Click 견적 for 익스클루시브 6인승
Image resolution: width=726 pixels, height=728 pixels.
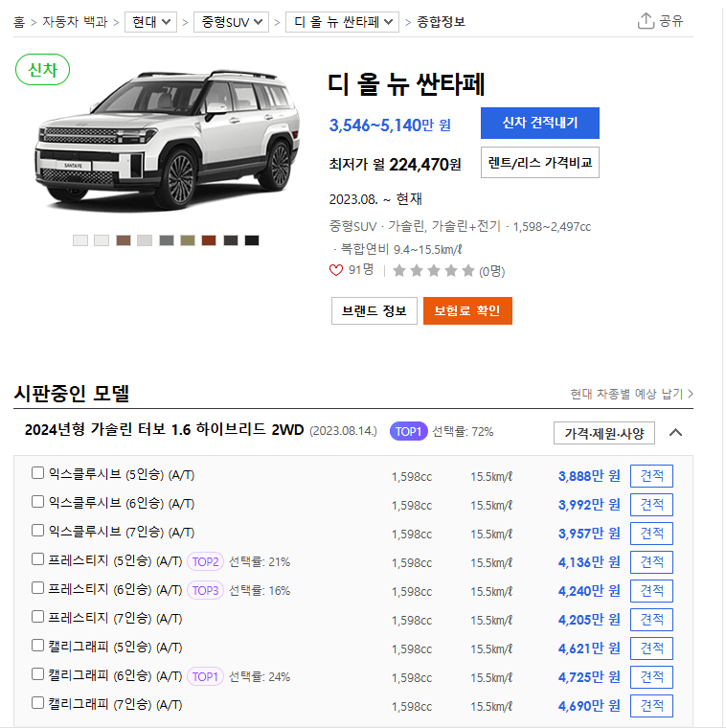tap(651, 505)
